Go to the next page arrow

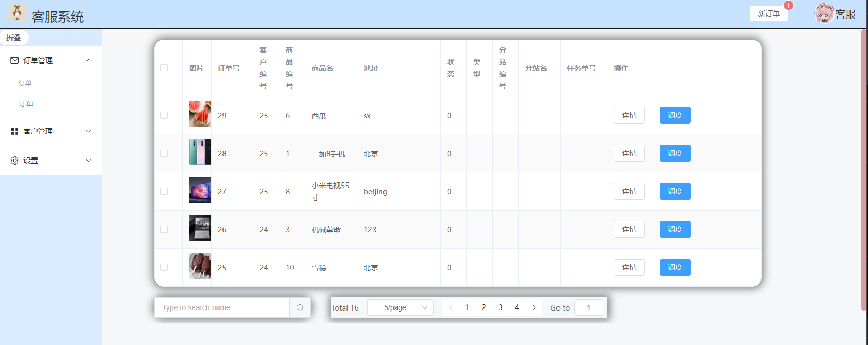[534, 307]
